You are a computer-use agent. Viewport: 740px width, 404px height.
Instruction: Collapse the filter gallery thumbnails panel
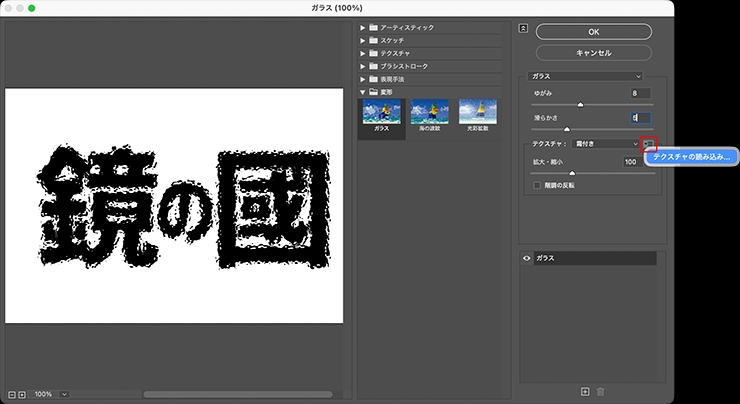pyautogui.click(x=522, y=28)
